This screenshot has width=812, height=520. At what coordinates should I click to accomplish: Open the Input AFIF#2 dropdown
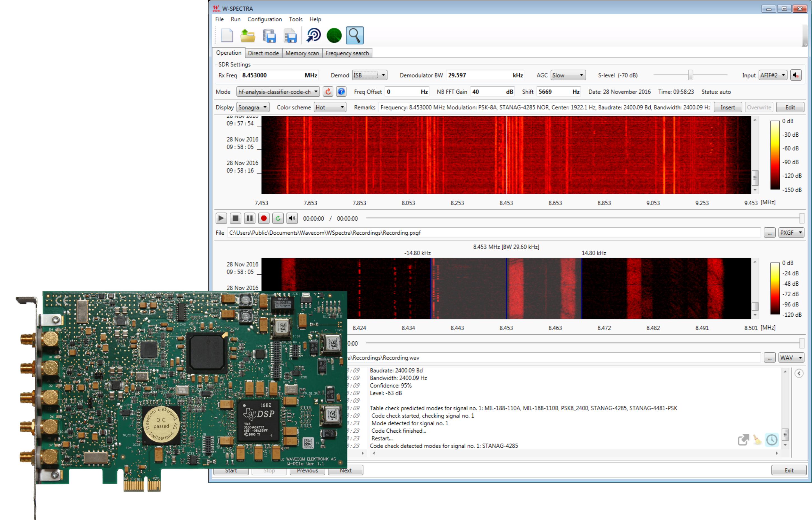[773, 75]
